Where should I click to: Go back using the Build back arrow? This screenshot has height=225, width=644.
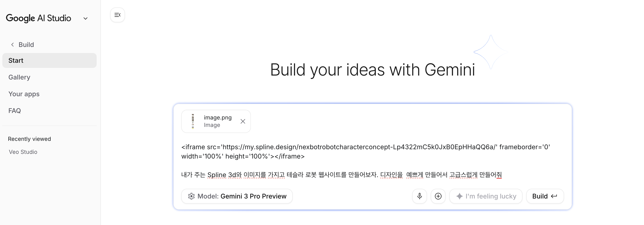(13, 44)
